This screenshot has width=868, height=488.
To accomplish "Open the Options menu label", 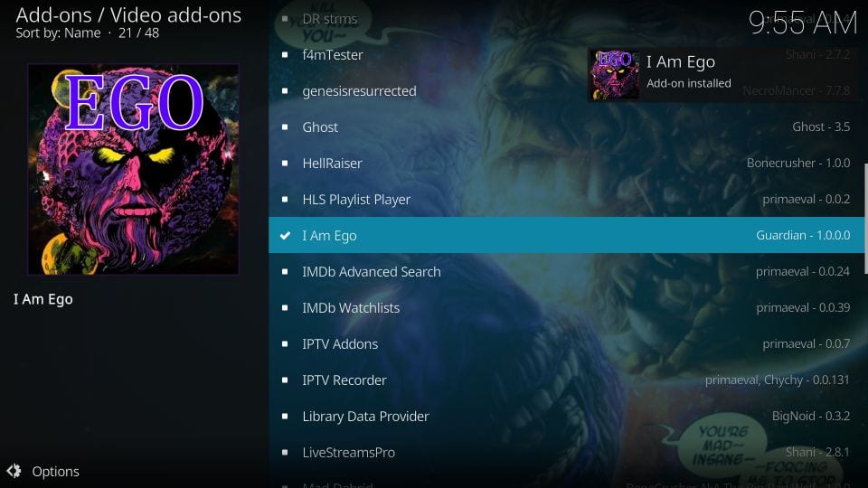I will [55, 472].
